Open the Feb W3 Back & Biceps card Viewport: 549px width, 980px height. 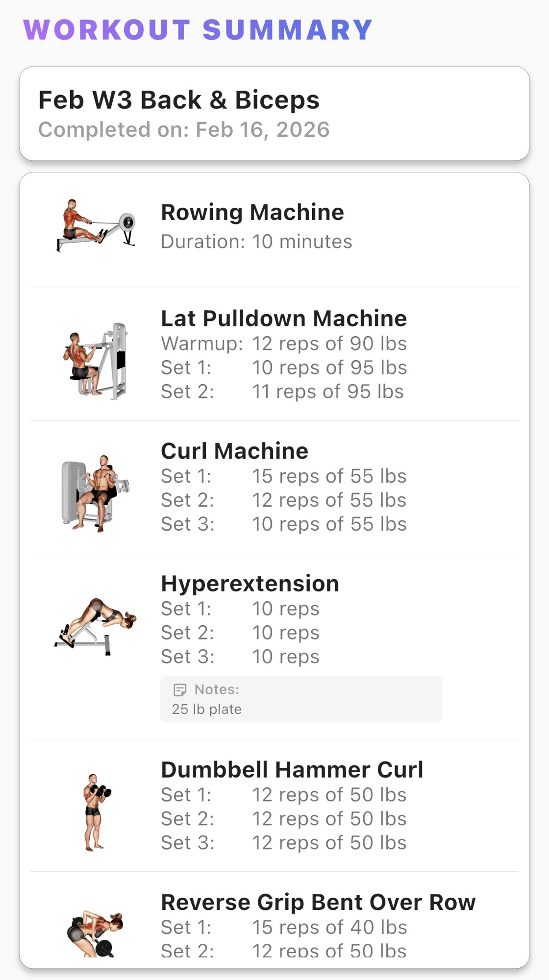pyautogui.click(x=274, y=114)
